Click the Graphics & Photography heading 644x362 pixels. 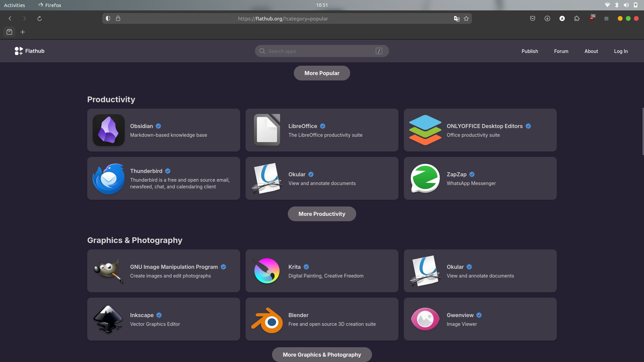(135, 240)
